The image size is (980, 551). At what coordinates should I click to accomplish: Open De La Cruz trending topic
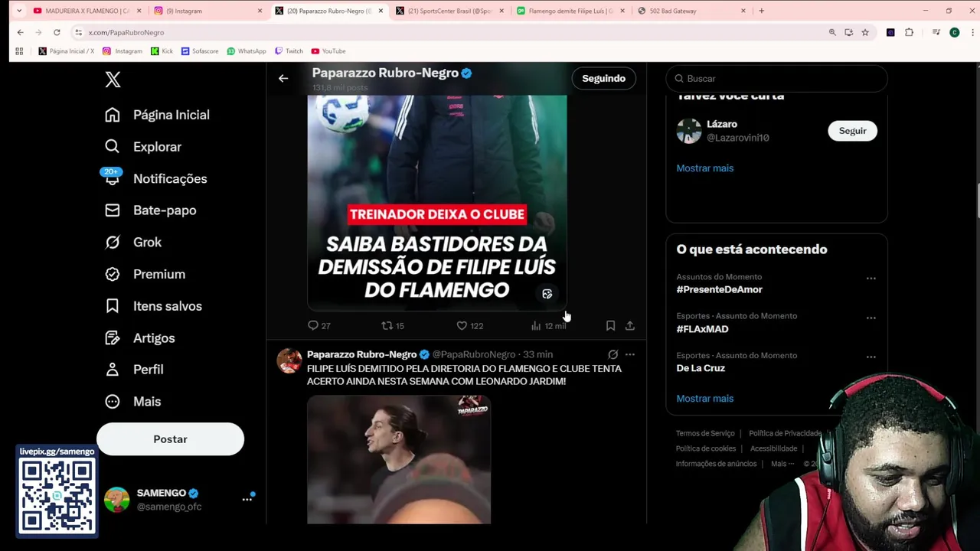click(701, 368)
